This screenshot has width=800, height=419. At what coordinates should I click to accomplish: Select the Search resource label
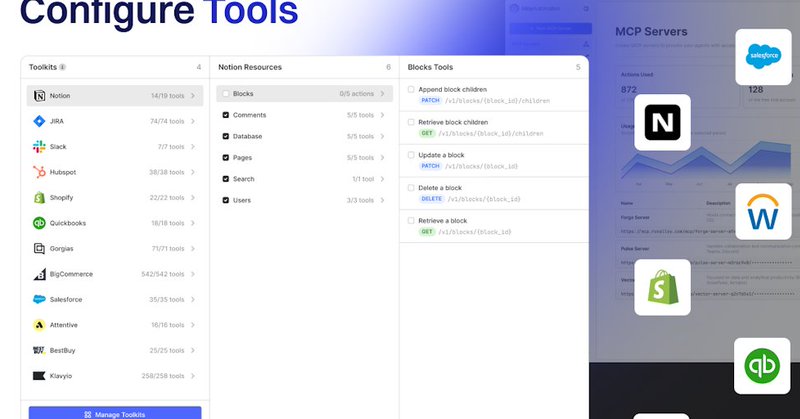[x=243, y=179]
